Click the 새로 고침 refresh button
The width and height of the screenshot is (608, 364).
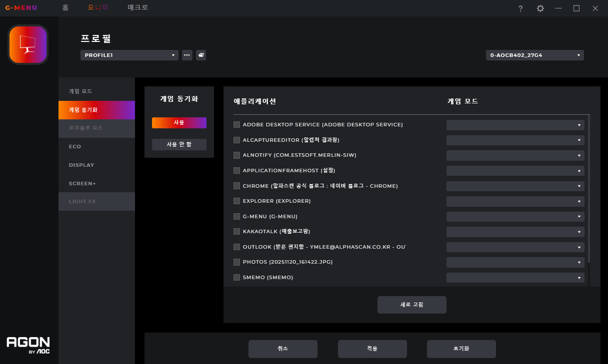coord(411,305)
